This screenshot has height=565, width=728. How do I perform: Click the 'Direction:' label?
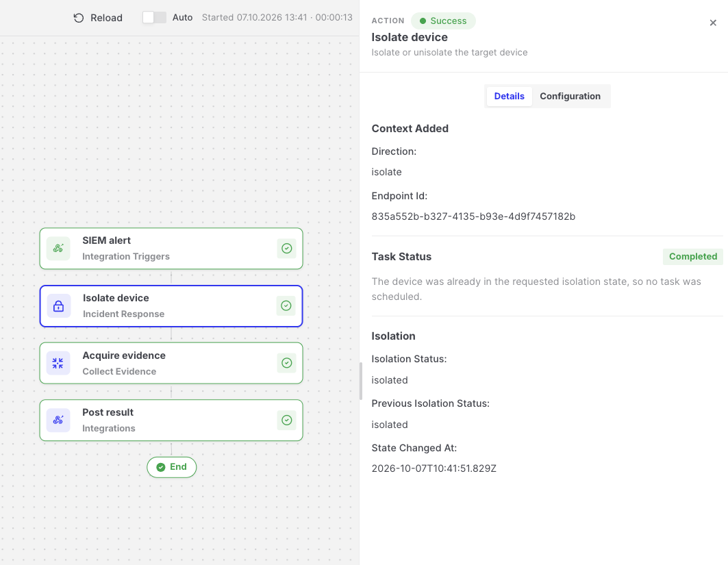tap(394, 151)
